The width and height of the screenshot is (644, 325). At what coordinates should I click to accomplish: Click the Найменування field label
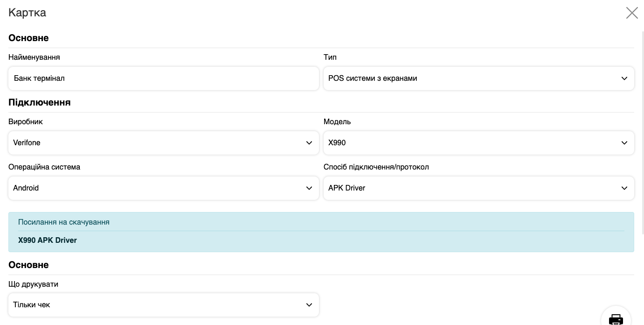point(34,57)
